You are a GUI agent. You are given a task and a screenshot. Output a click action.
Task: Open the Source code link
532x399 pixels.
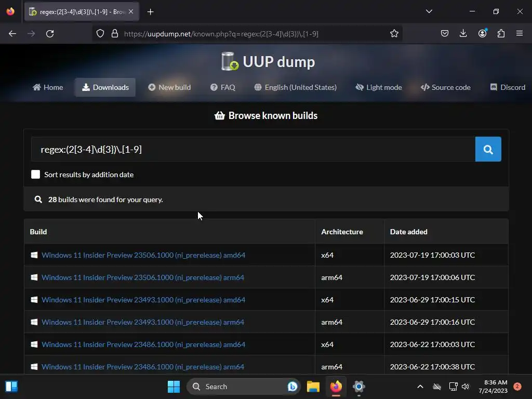[445, 87]
